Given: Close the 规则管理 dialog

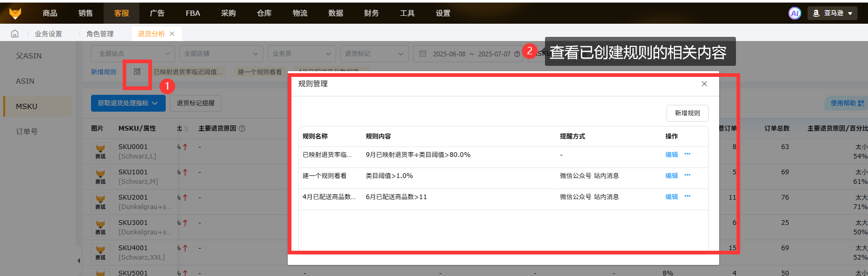Looking at the screenshot, I should 704,84.
